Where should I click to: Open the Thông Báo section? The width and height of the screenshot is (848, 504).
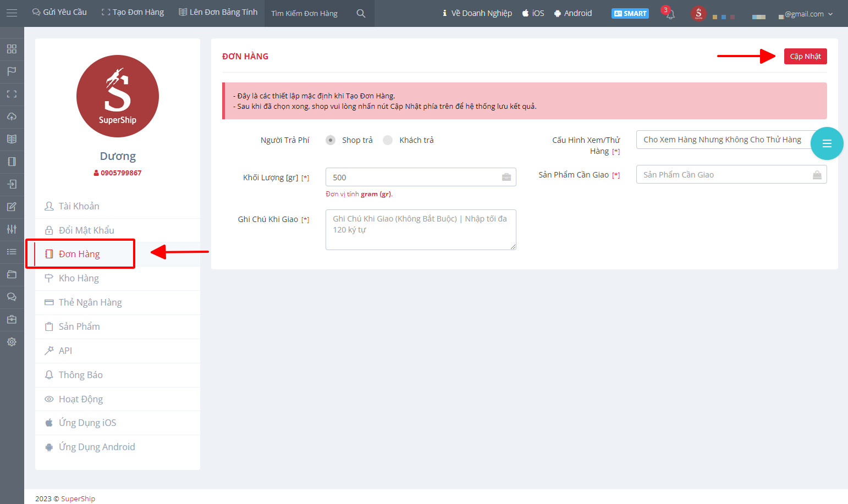tap(118, 375)
